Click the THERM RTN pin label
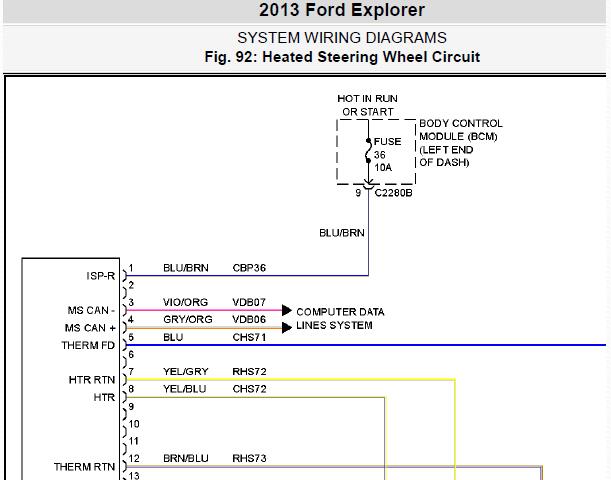611x480 pixels. point(85,467)
